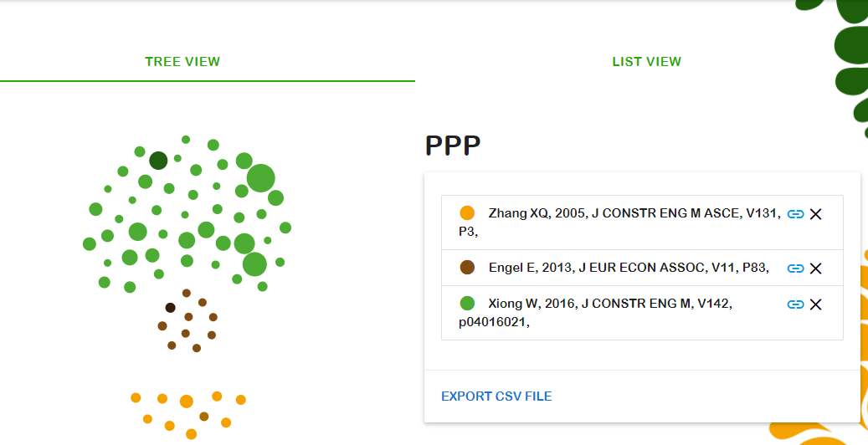Remove the Xiong W 2016 entry
The image size is (868, 445).
tap(816, 304)
